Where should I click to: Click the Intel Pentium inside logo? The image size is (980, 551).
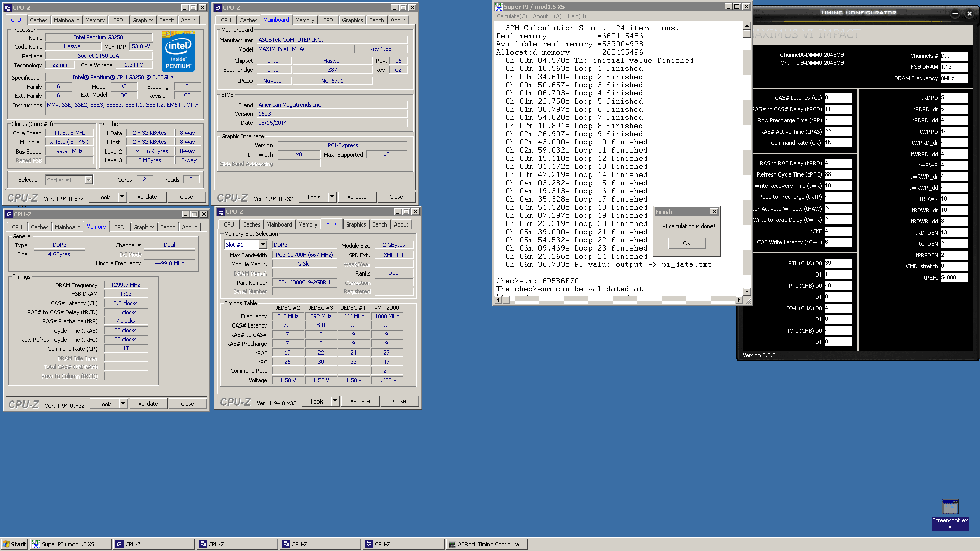(178, 51)
